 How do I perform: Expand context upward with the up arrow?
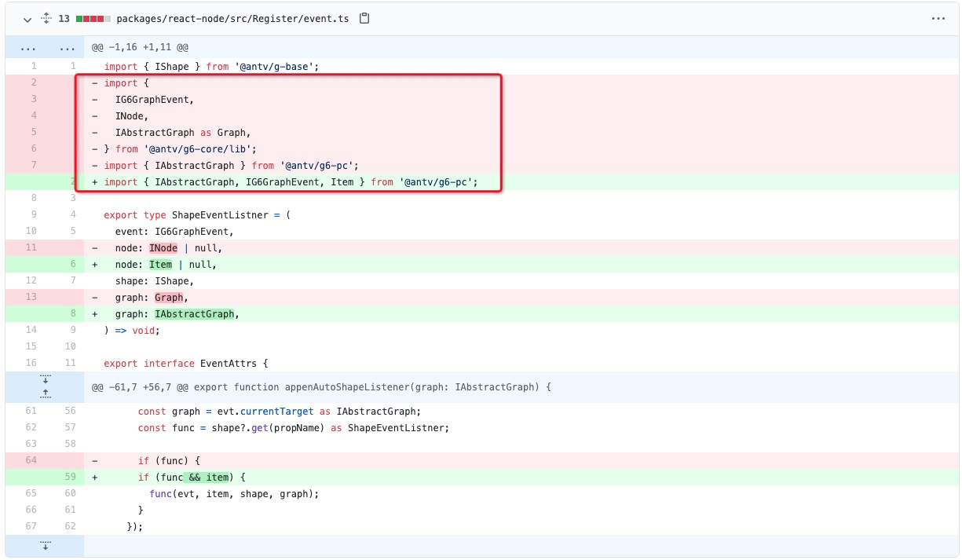[x=46, y=391]
